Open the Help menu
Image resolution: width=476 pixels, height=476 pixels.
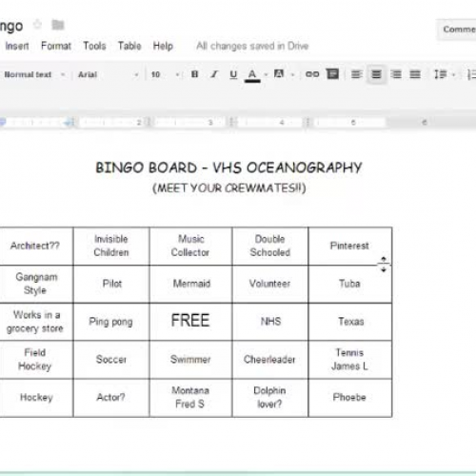tap(163, 46)
